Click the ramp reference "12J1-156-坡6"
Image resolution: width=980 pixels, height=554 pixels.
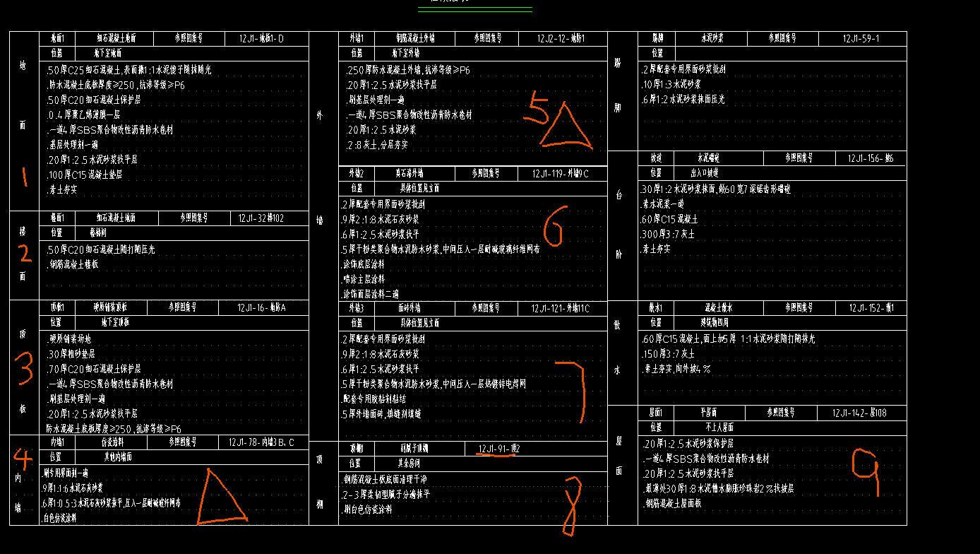click(x=871, y=159)
